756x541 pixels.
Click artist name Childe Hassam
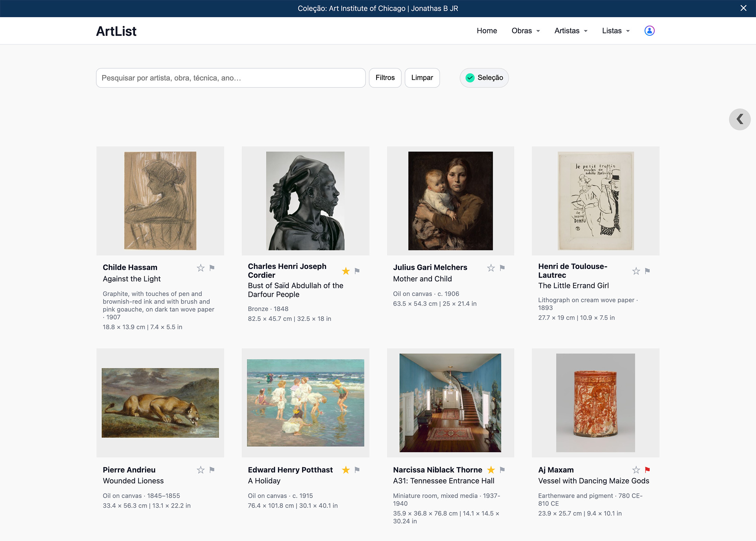pyautogui.click(x=130, y=267)
